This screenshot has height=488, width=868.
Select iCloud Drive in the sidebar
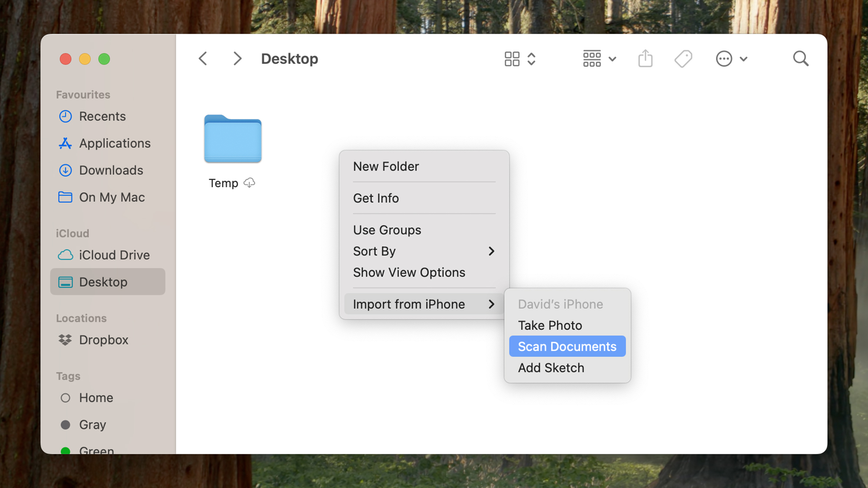pyautogui.click(x=114, y=255)
